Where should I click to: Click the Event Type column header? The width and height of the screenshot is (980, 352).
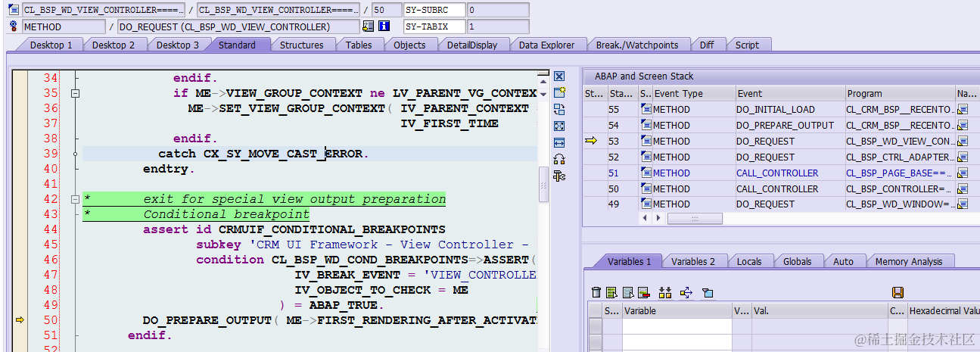(x=693, y=94)
